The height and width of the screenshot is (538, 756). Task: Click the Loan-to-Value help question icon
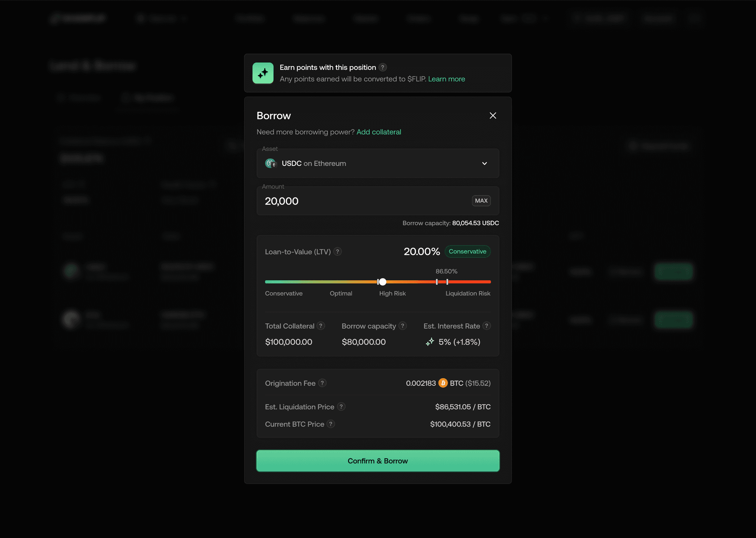pos(338,252)
